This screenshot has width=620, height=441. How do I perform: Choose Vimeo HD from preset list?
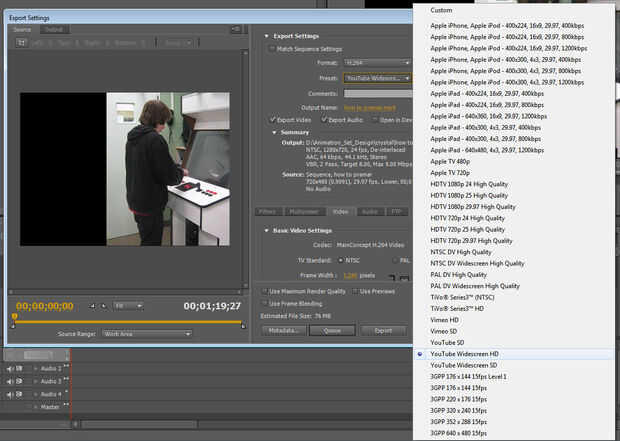446,322
